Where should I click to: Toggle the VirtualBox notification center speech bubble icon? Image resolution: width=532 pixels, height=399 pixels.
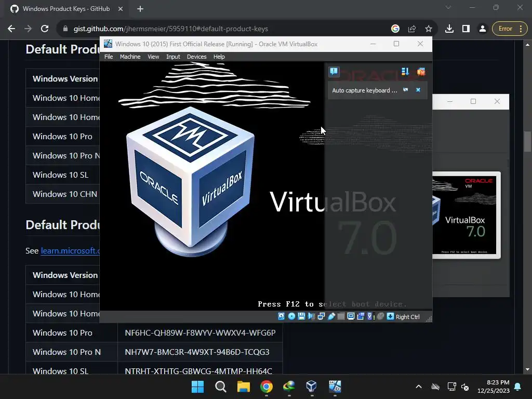click(334, 72)
